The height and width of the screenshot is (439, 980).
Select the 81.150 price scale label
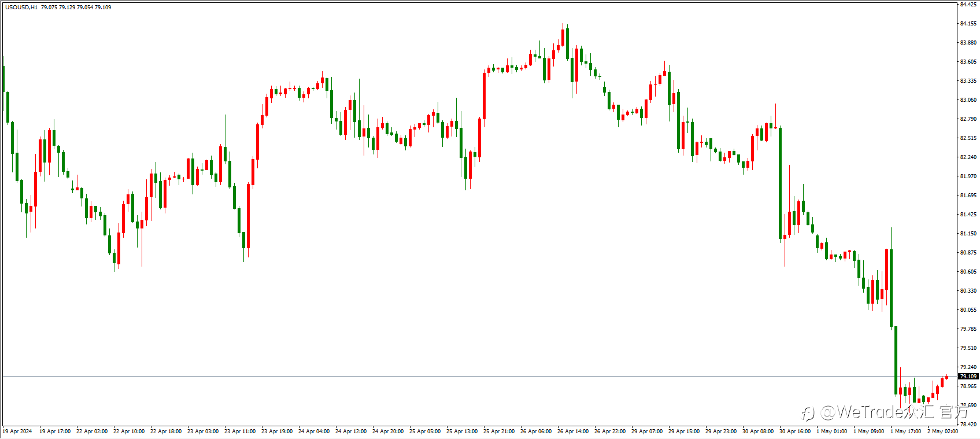(x=968, y=234)
